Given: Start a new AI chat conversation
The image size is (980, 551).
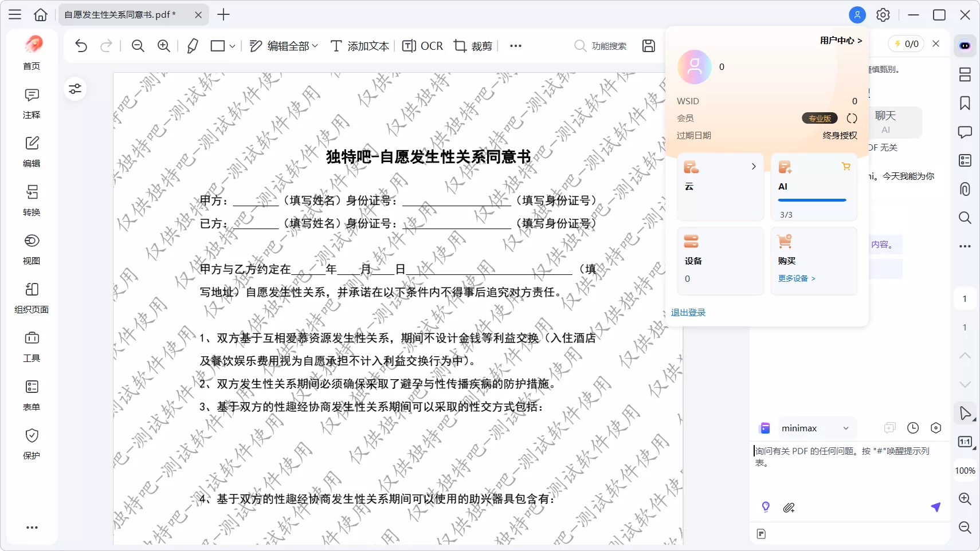Looking at the screenshot, I should pos(889,428).
